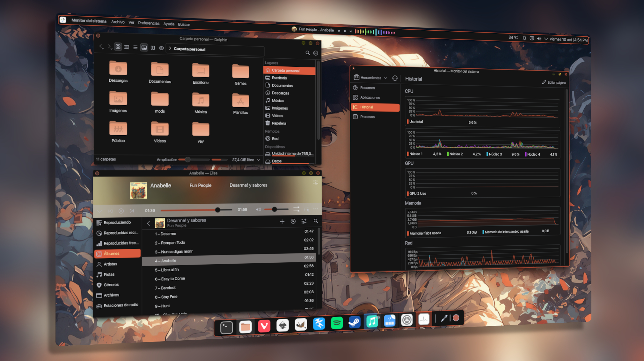Open Elisa overflow menu with three dots
The height and width of the screenshot is (361, 644).
click(316, 209)
